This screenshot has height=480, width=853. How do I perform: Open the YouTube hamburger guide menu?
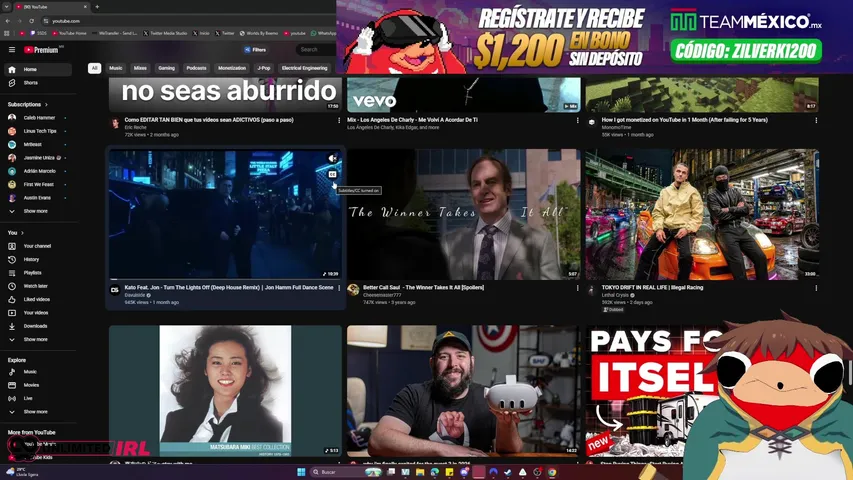pos(12,50)
